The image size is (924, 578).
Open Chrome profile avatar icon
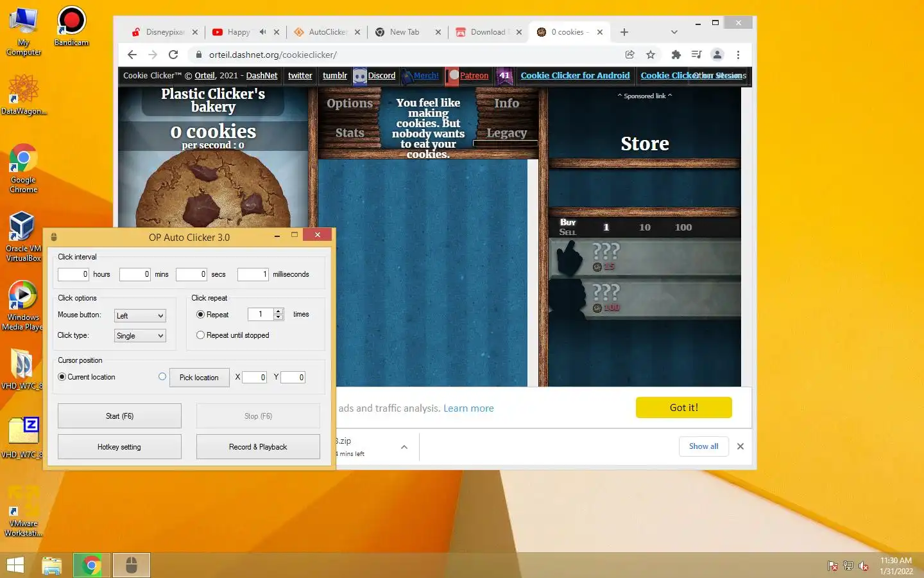(717, 55)
